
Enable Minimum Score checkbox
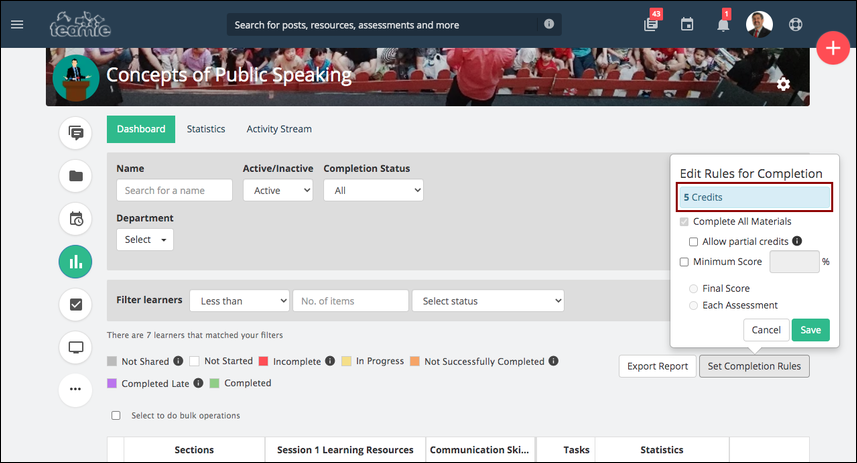[x=684, y=262]
